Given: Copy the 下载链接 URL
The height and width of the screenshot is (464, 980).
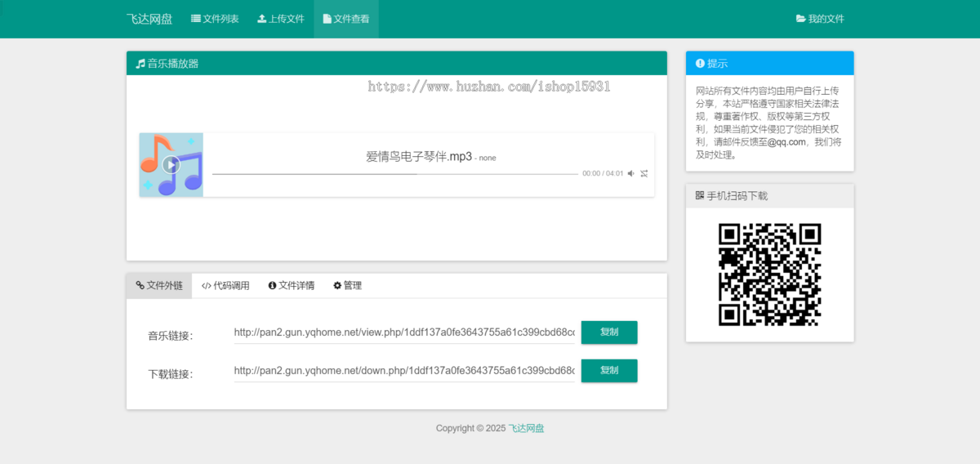Looking at the screenshot, I should point(608,371).
